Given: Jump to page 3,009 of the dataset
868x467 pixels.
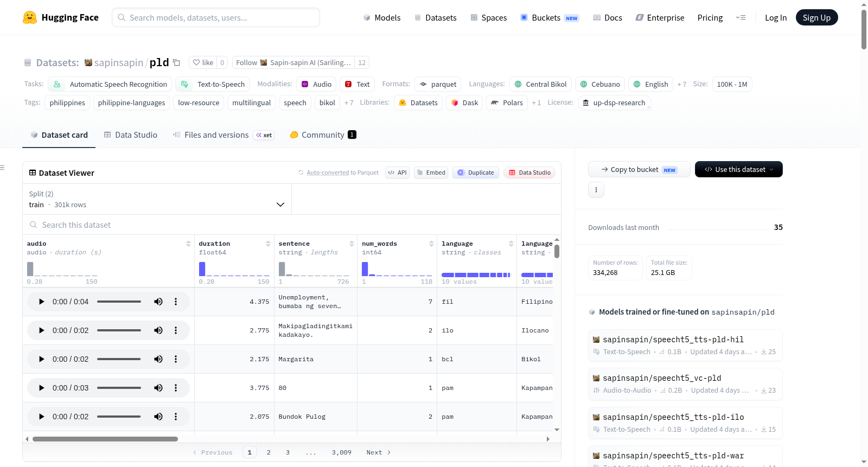Looking at the screenshot, I should (342, 452).
